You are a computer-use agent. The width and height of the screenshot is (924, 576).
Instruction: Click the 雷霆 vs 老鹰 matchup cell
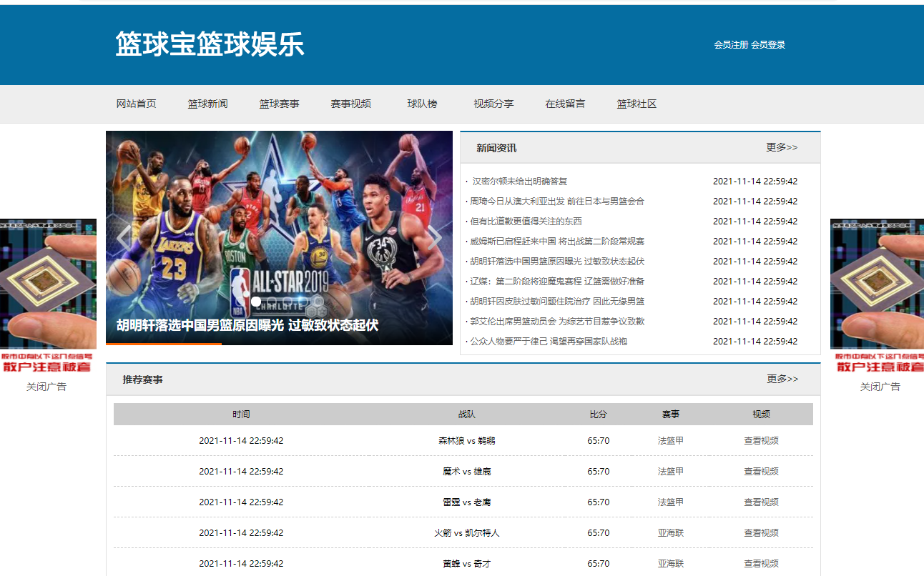click(467, 502)
